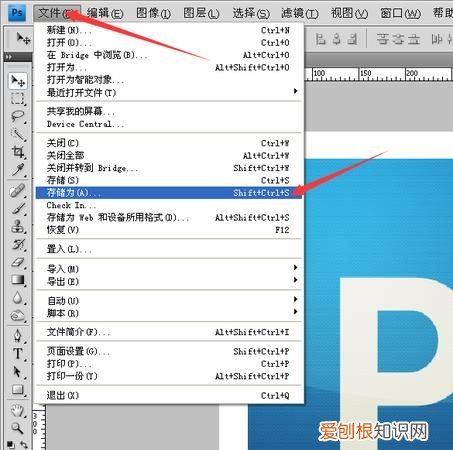Image resolution: width=453 pixels, height=450 pixels.
Task: Choose 打开 (Open) menu item
Action: (x=169, y=43)
